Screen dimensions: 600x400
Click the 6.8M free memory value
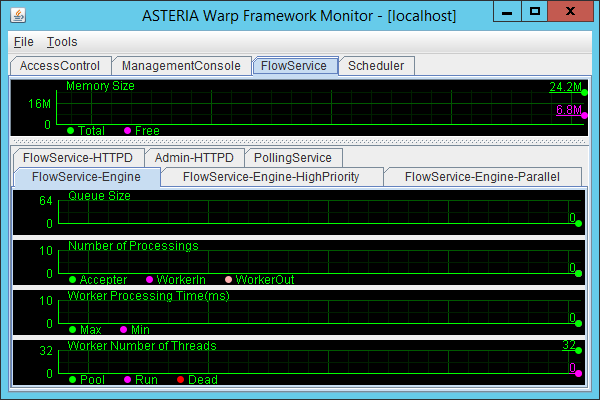point(569,110)
